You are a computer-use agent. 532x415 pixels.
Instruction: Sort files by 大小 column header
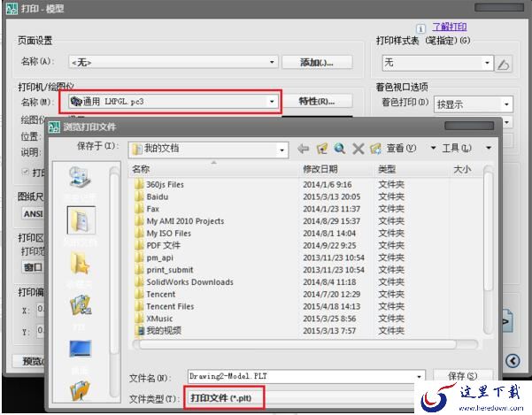click(466, 169)
